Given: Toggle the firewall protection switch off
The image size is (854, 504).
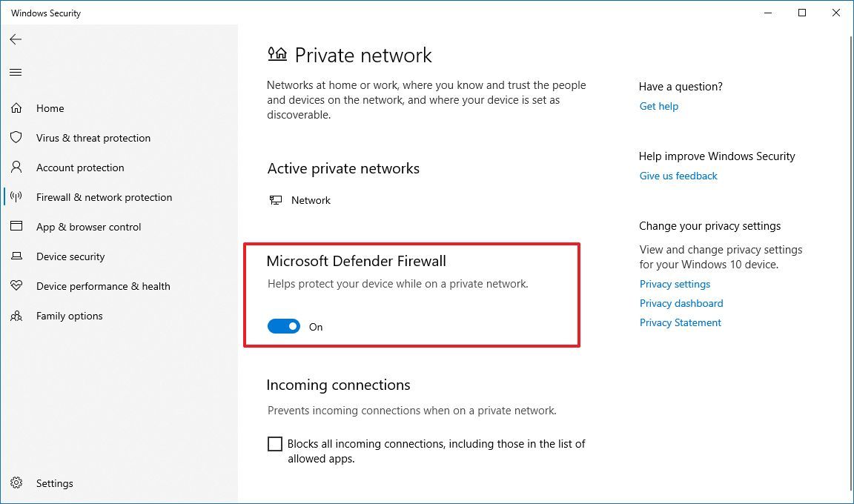Looking at the screenshot, I should [x=283, y=326].
